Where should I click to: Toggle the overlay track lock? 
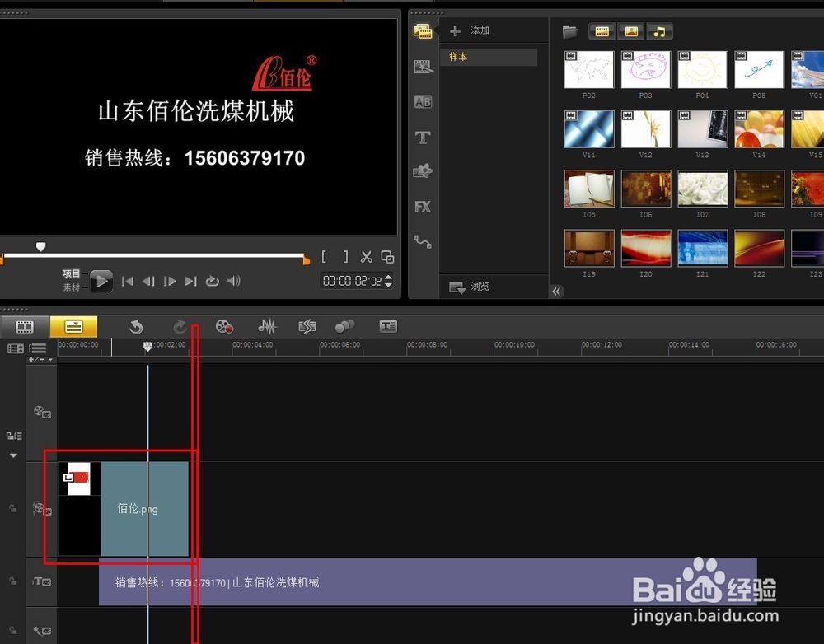click(12, 508)
